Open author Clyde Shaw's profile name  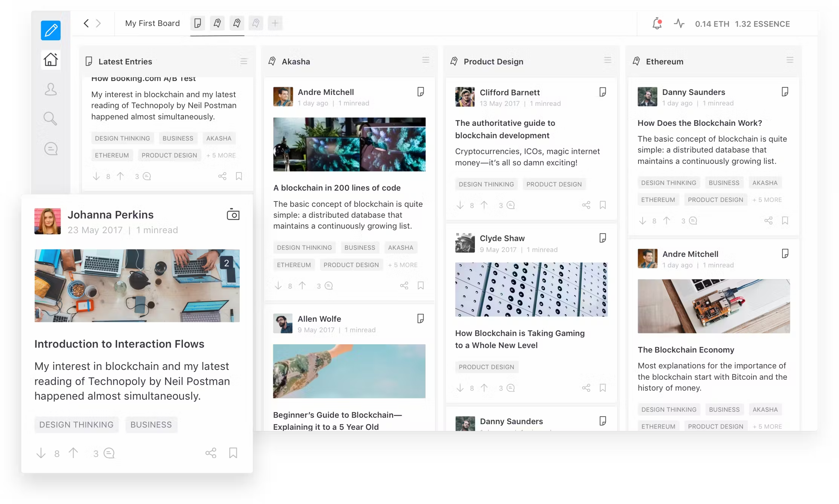coord(502,238)
